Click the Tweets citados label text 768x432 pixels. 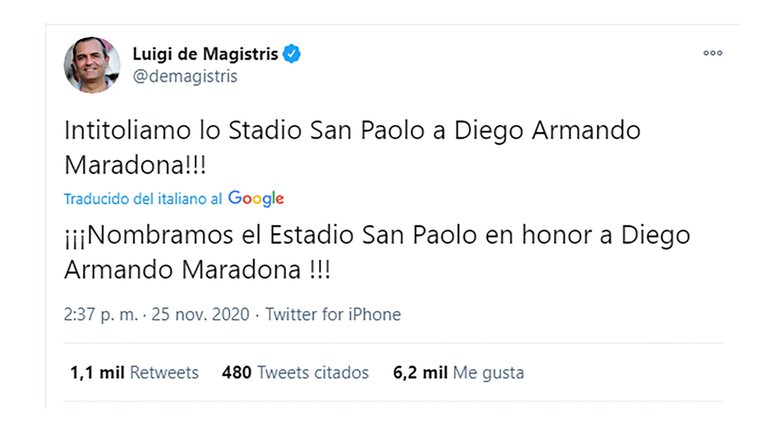(313, 373)
